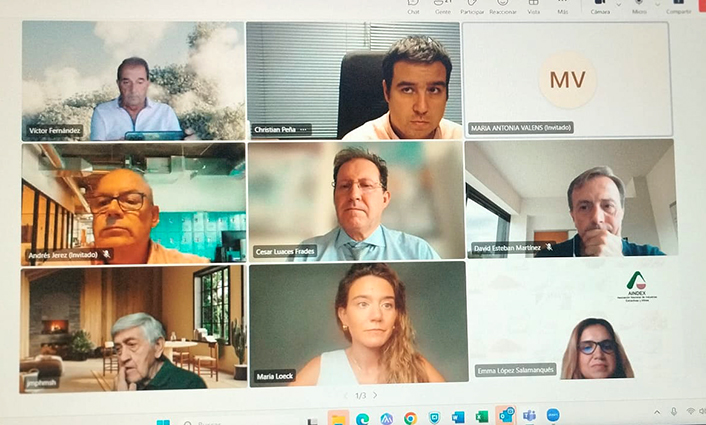The height and width of the screenshot is (425, 706).
Task: Go to next page of participants
Action: [375, 395]
